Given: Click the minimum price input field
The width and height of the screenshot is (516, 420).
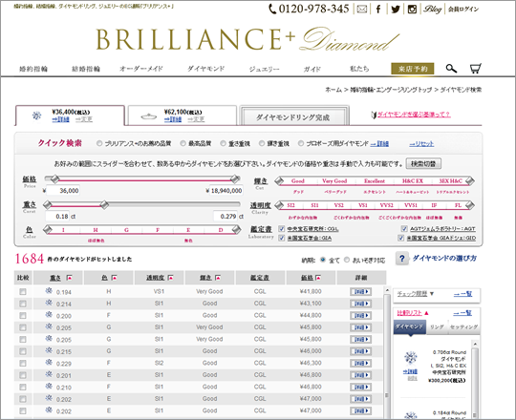Looking at the screenshot, I should [63, 191].
